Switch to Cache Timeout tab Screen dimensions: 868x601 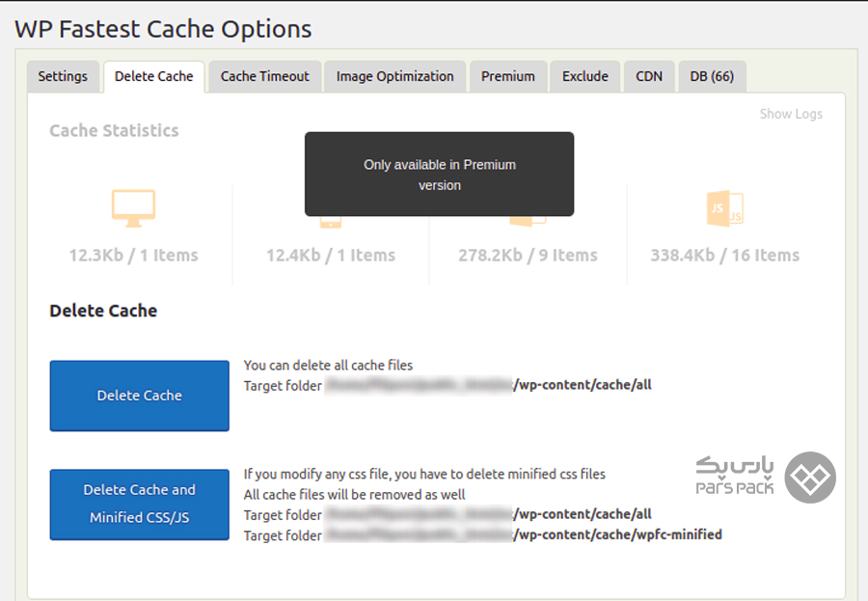pyautogui.click(x=264, y=76)
